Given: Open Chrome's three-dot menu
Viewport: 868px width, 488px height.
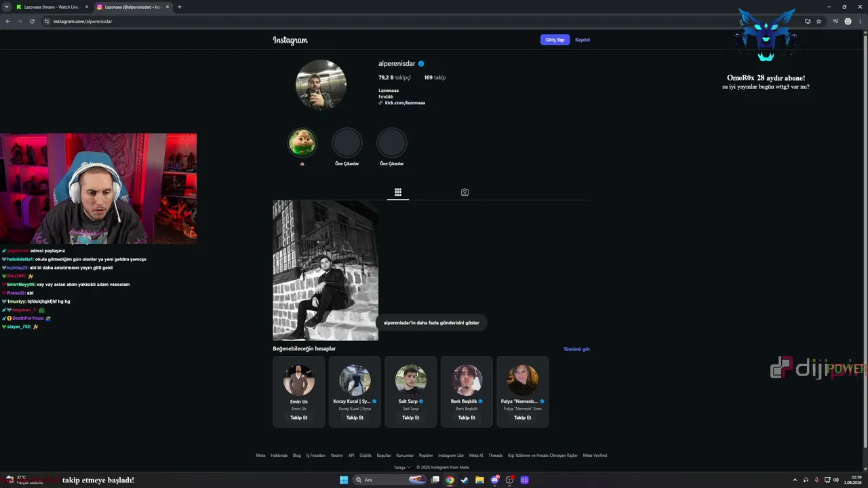Looking at the screenshot, I should pyautogui.click(x=861, y=21).
